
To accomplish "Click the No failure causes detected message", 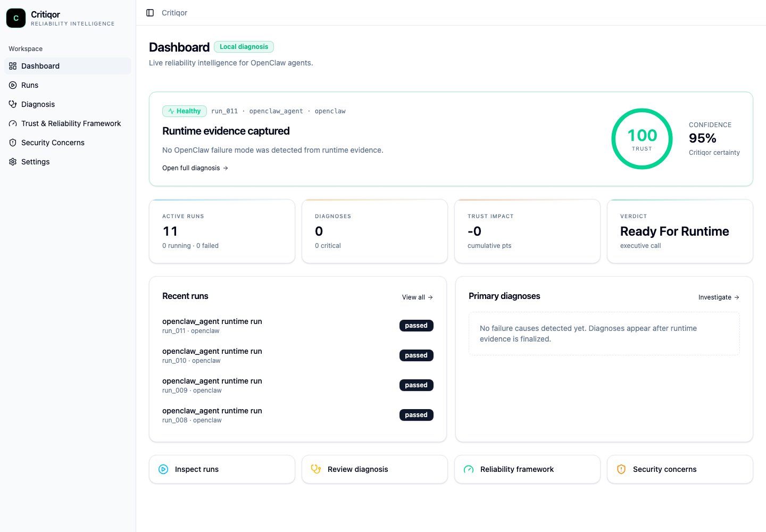I will 604,334.
